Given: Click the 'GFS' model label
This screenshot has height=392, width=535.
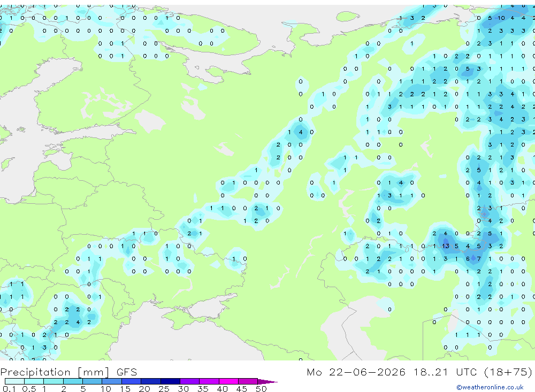Looking at the screenshot, I should [x=127, y=372].
